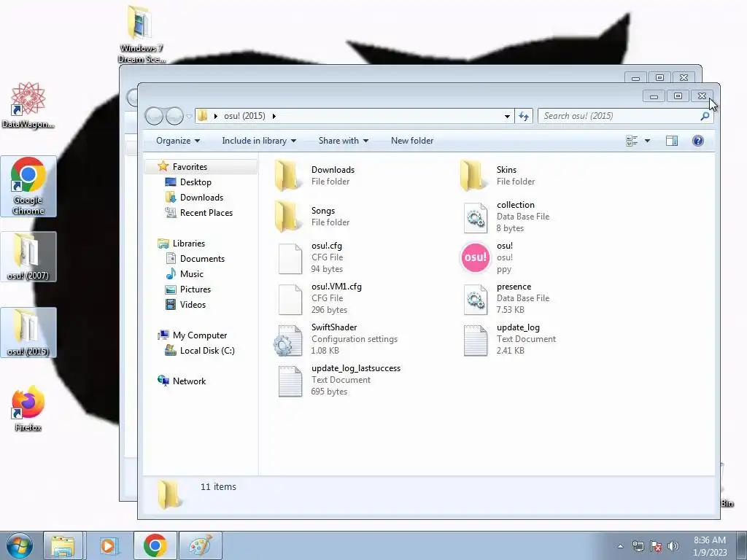Select the DataWagon desktop shortcut
The width and height of the screenshot is (747, 560).
(x=28, y=105)
